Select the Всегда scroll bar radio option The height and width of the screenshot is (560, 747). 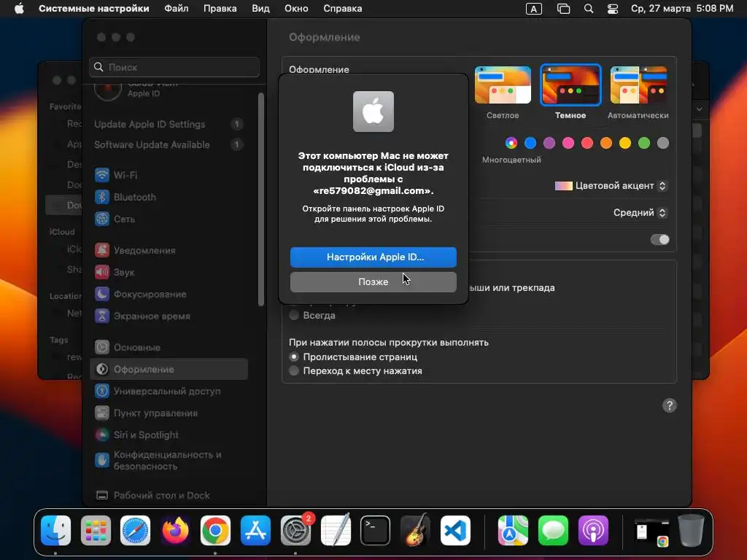[x=294, y=315]
